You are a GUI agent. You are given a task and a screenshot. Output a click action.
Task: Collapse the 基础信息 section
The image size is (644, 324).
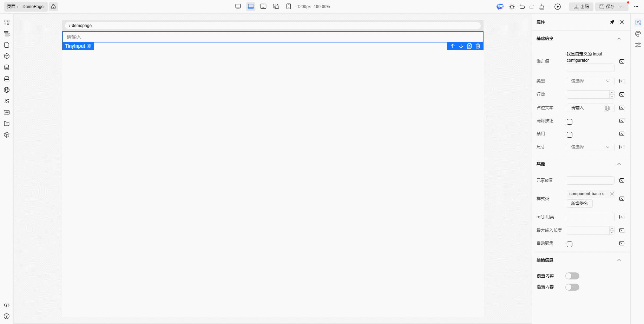pos(619,39)
